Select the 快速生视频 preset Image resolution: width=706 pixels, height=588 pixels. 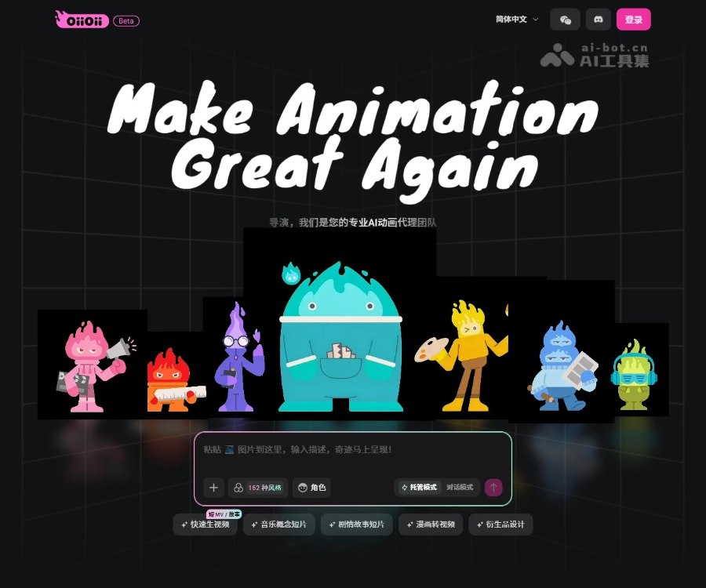click(x=205, y=524)
